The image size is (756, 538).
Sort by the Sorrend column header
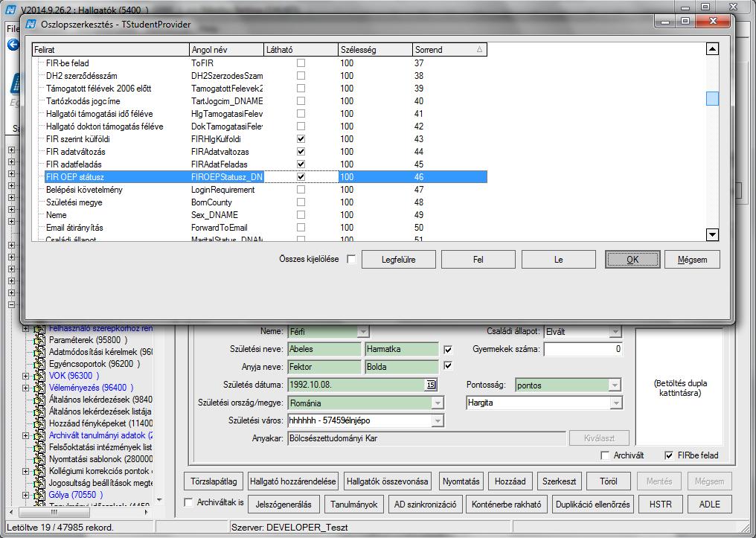coord(449,50)
